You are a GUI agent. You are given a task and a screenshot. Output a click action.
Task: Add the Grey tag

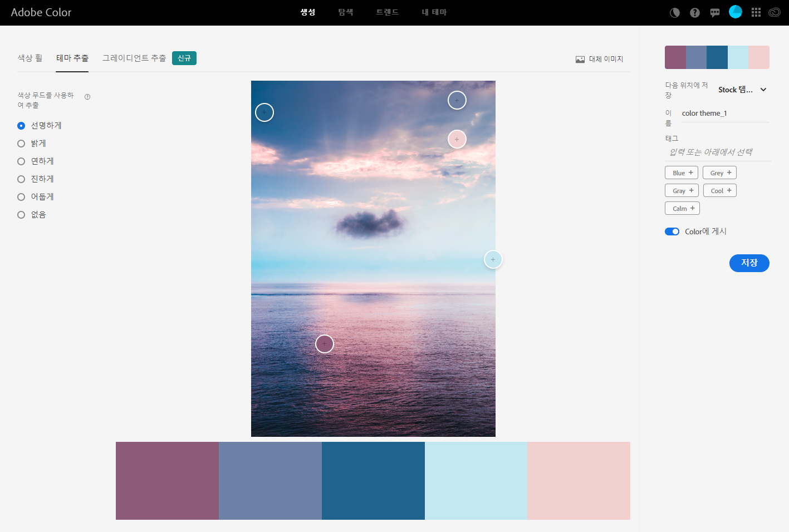pyautogui.click(x=719, y=173)
